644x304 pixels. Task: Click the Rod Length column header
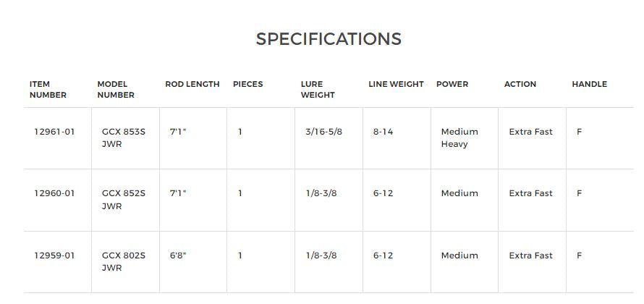pos(192,84)
